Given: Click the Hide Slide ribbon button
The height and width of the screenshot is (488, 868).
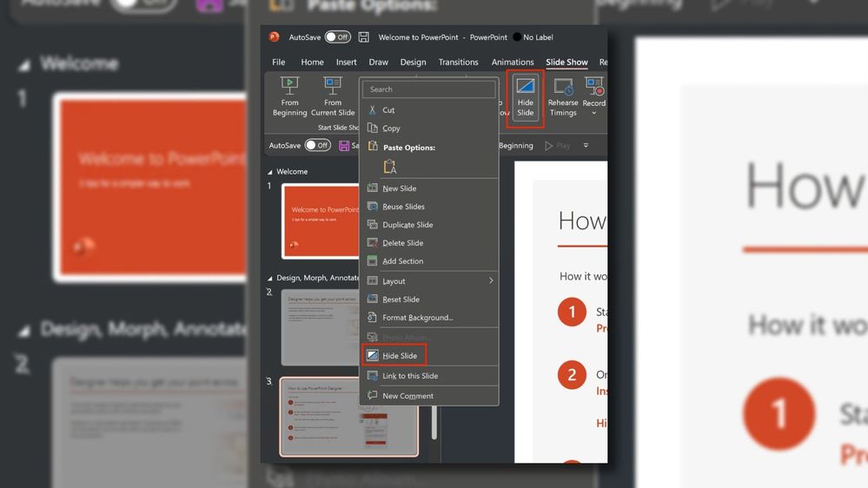Looking at the screenshot, I should point(525,98).
